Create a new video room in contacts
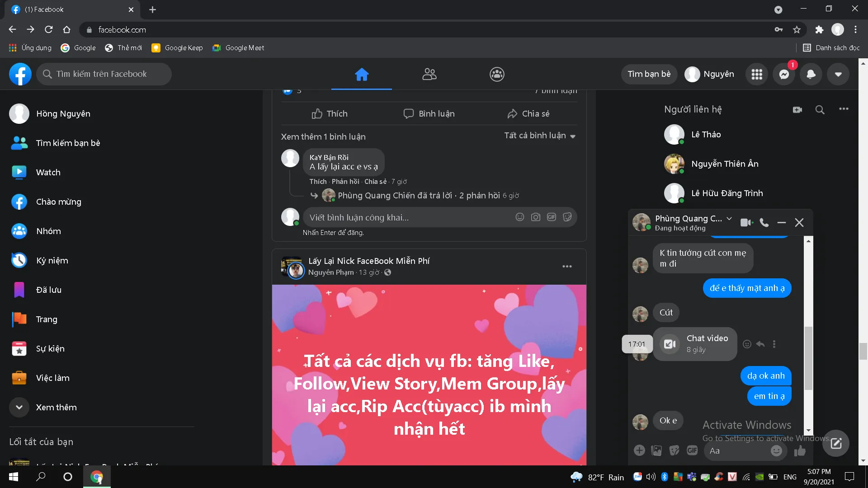Screen dimensions: 868x488 pos(797,109)
